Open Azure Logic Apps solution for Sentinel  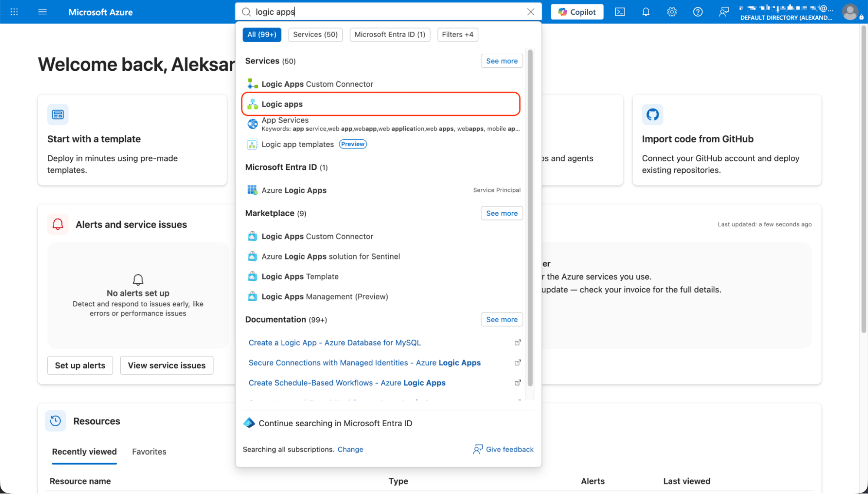(x=383, y=257)
